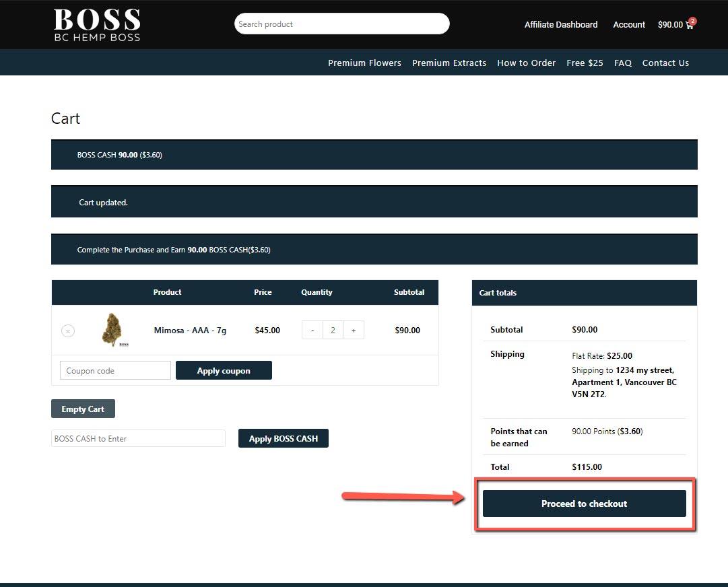Click the Coupon code field

pos(115,370)
